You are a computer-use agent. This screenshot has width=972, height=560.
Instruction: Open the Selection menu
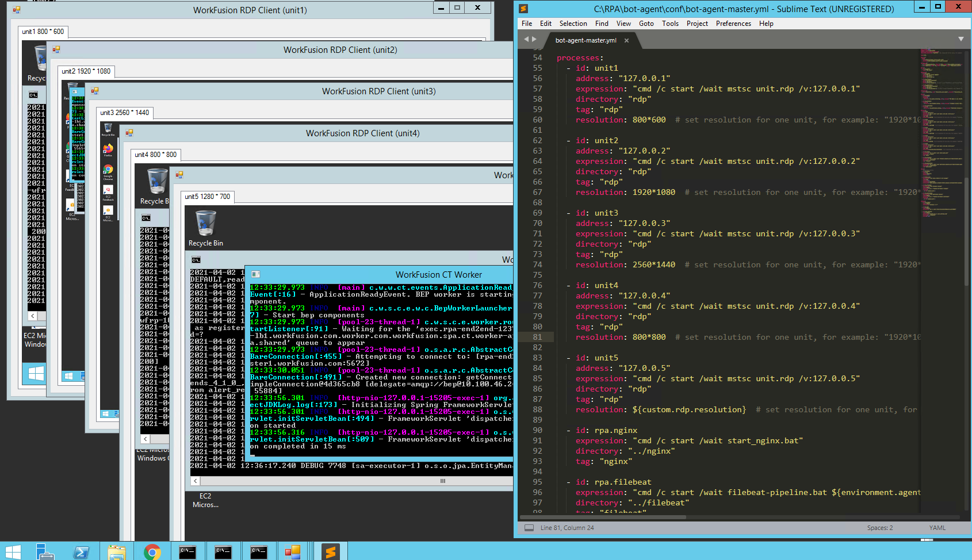[573, 24]
